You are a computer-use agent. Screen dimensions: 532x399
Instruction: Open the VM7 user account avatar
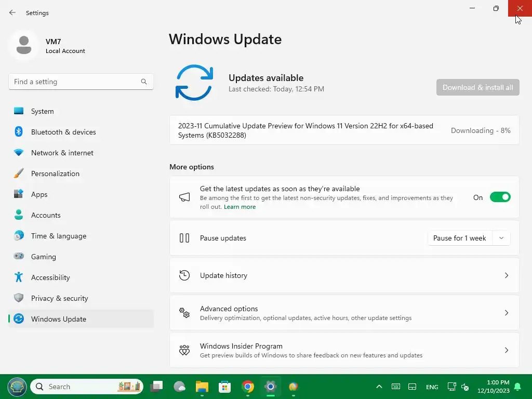24,45
